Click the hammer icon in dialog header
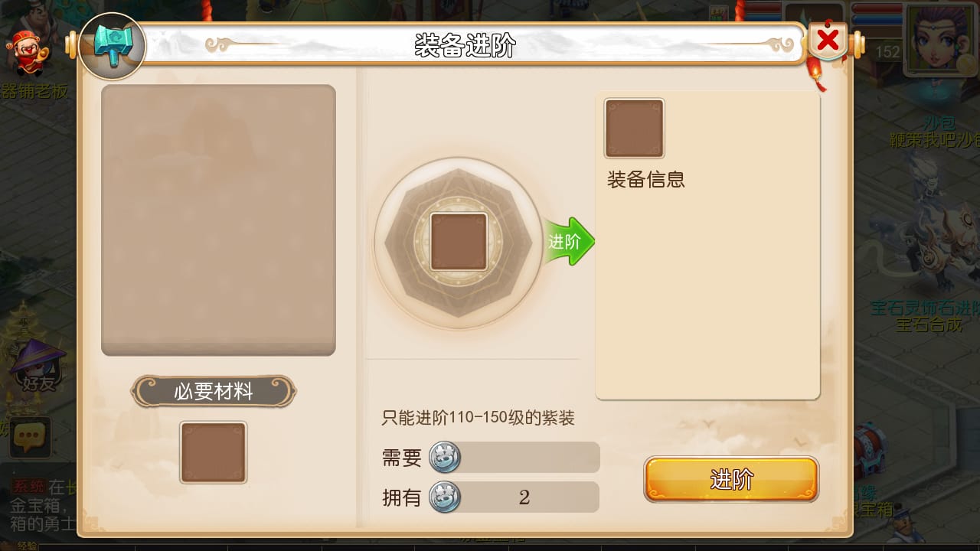This screenshot has width=980, height=551. click(x=113, y=46)
